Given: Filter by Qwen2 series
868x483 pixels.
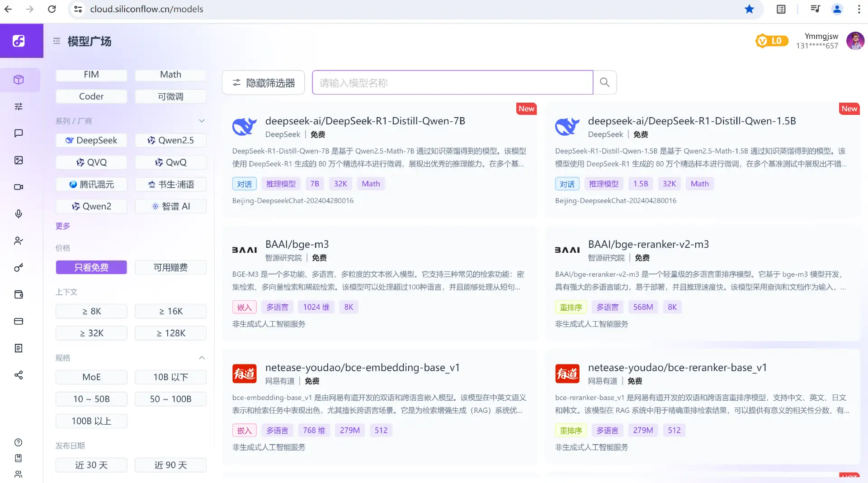Looking at the screenshot, I should point(91,206).
